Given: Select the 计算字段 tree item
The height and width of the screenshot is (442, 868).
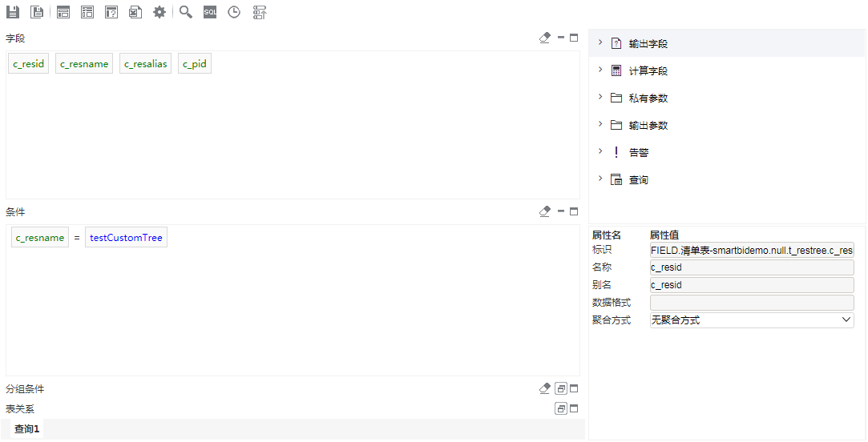Looking at the screenshot, I should [x=648, y=70].
